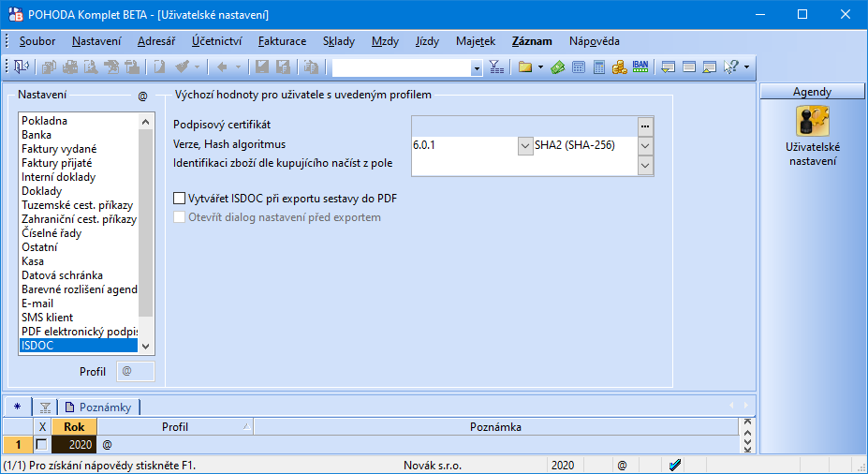
Task: Switch to the Poznámky tab
Action: point(98,407)
